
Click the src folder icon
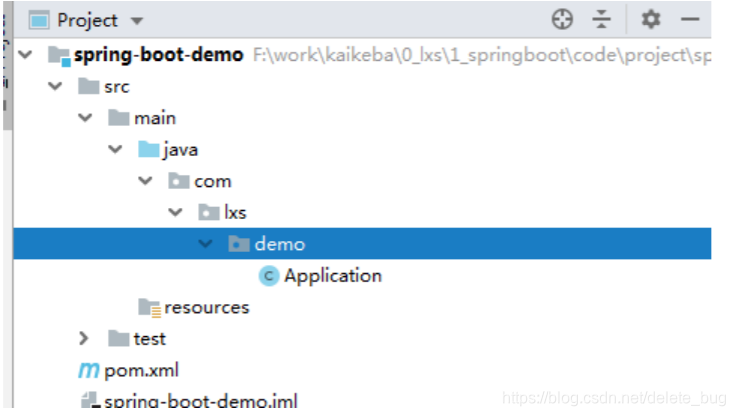[x=89, y=86]
